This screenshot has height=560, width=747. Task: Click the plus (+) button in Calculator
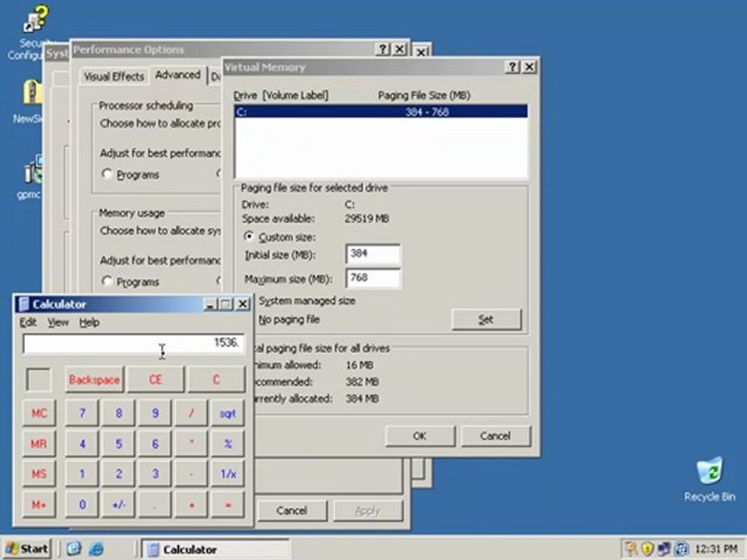point(191,504)
